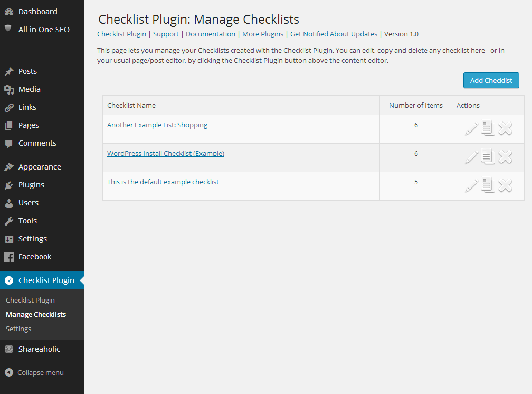Click the Collapse menu label

tap(40, 372)
